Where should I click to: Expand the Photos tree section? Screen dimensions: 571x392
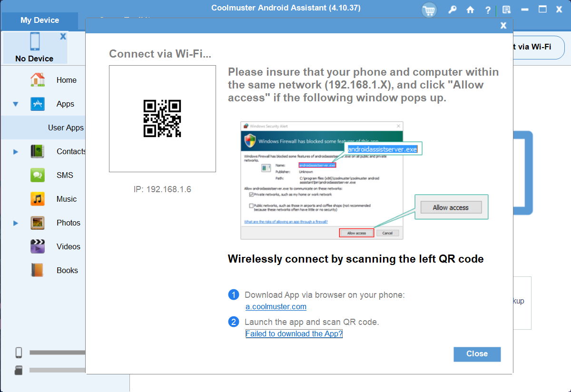tap(16, 223)
